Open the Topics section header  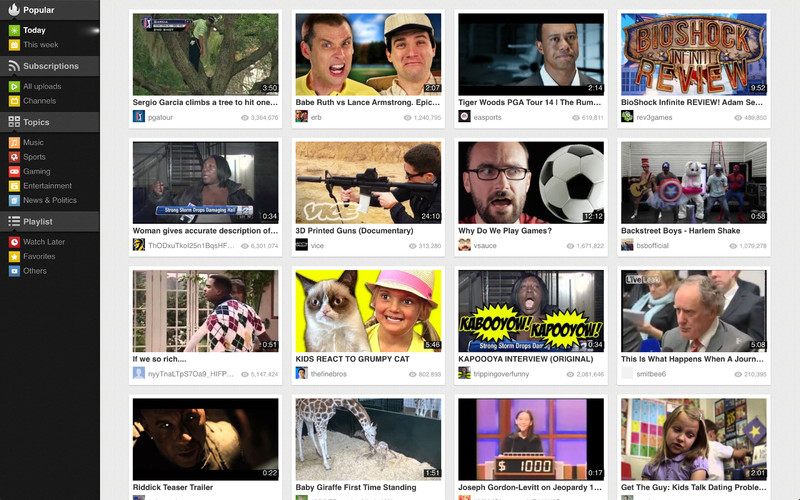tap(50, 122)
